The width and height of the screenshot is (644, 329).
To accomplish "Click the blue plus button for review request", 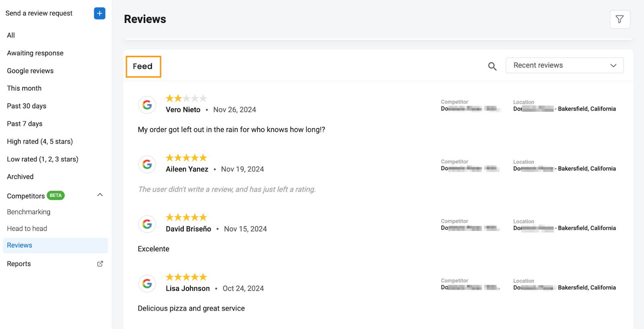I will (99, 13).
